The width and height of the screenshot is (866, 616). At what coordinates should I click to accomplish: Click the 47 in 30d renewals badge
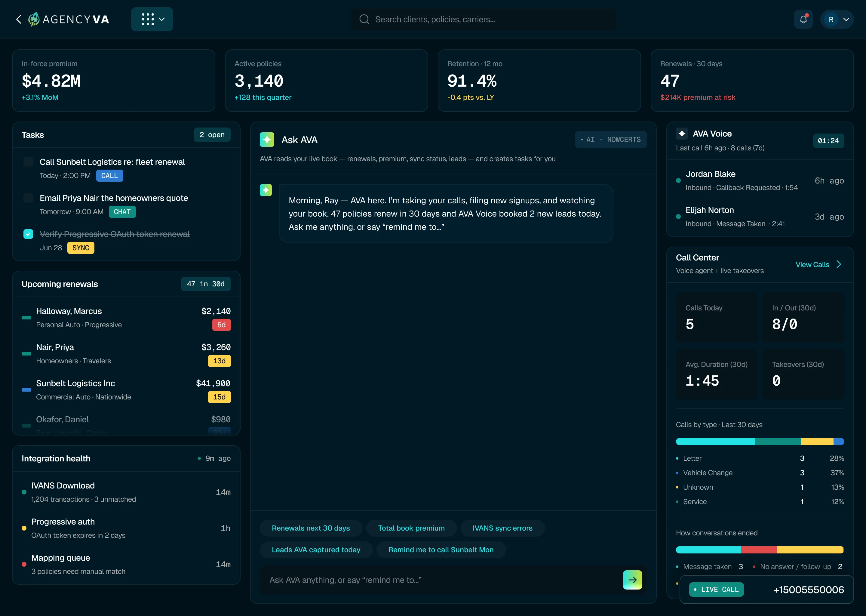pos(206,284)
